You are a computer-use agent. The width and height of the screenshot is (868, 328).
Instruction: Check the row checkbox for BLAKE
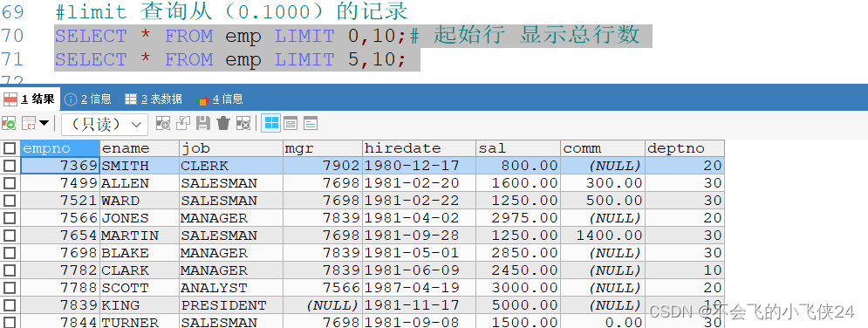[x=9, y=253]
